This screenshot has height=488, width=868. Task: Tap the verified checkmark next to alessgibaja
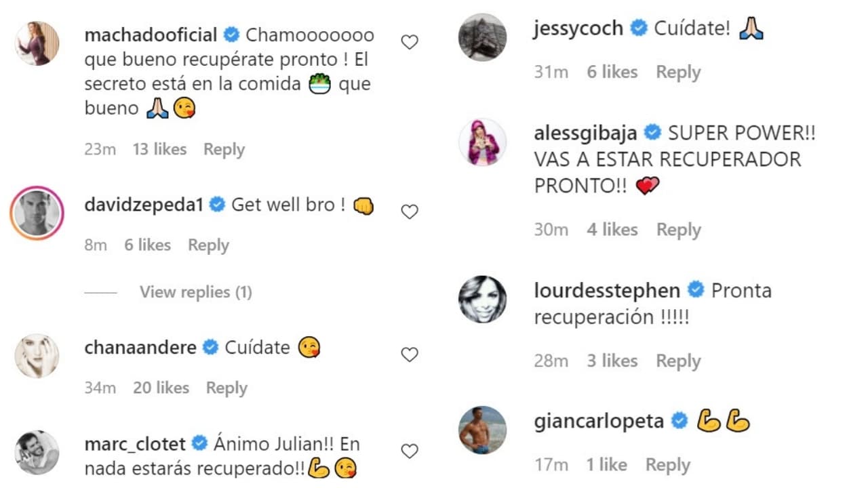point(652,132)
